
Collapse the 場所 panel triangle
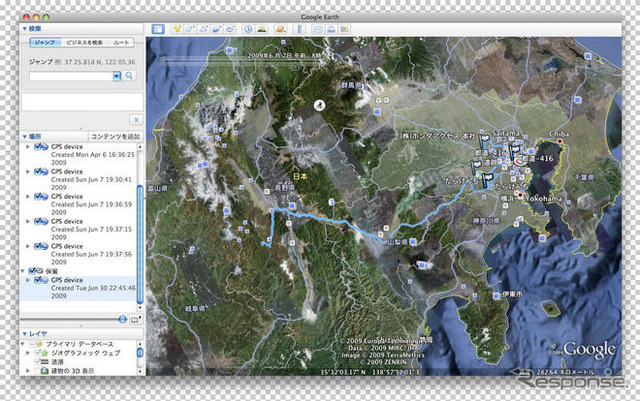(x=24, y=136)
